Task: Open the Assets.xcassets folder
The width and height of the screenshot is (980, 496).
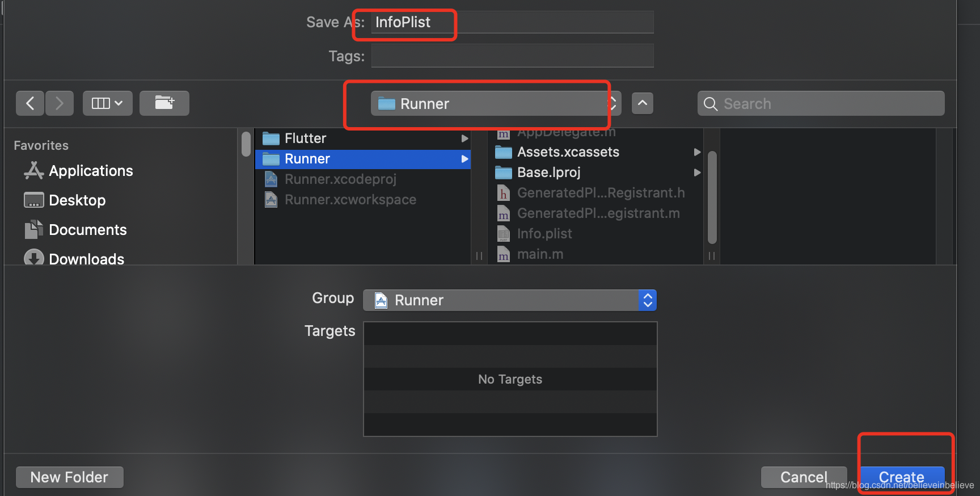Action: [x=568, y=152]
